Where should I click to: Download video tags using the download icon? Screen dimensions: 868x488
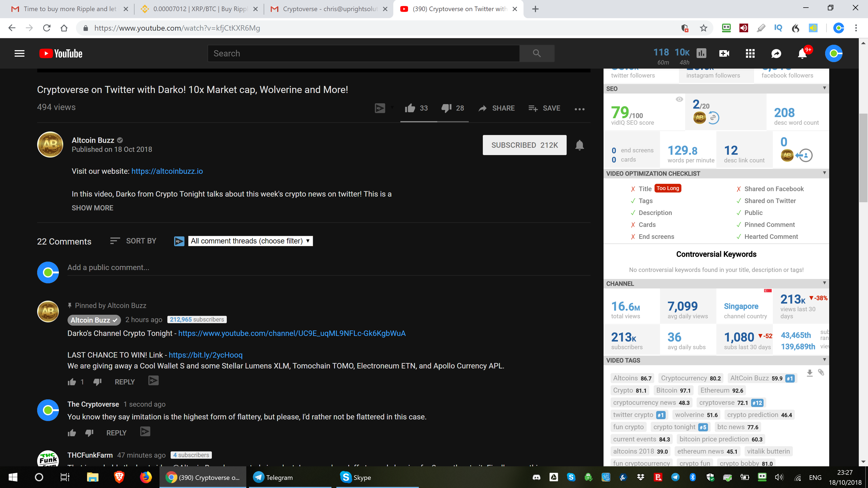click(810, 373)
